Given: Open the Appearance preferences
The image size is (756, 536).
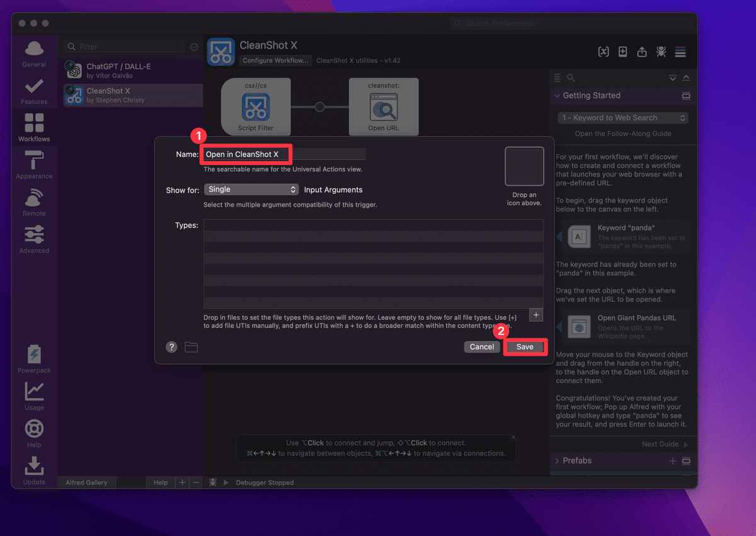Looking at the screenshot, I should (34, 165).
